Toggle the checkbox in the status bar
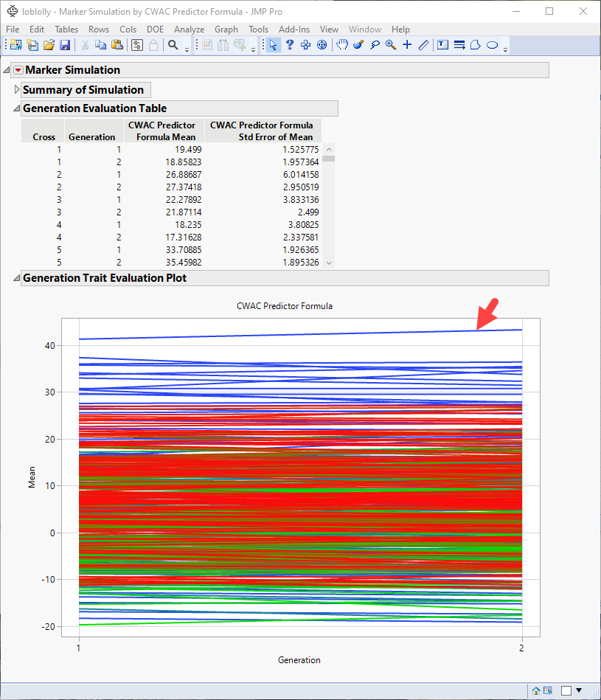 (x=566, y=690)
